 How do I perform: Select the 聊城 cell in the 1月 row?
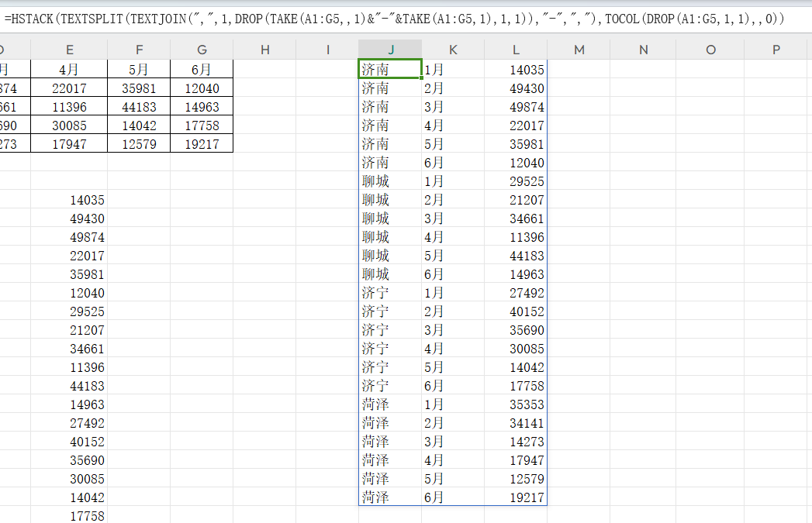390,181
